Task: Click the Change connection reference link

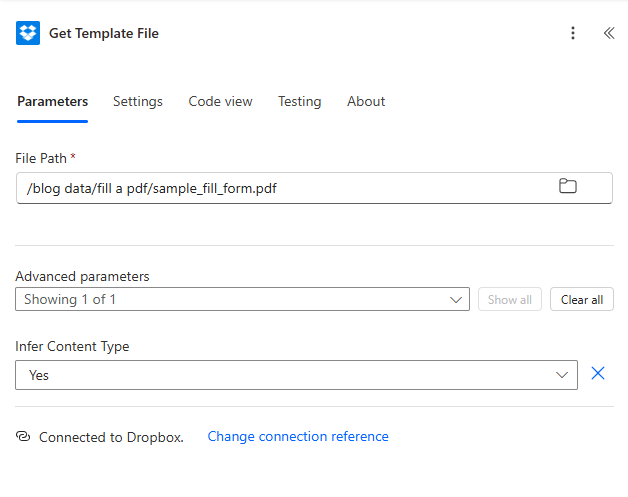Action: (x=298, y=437)
